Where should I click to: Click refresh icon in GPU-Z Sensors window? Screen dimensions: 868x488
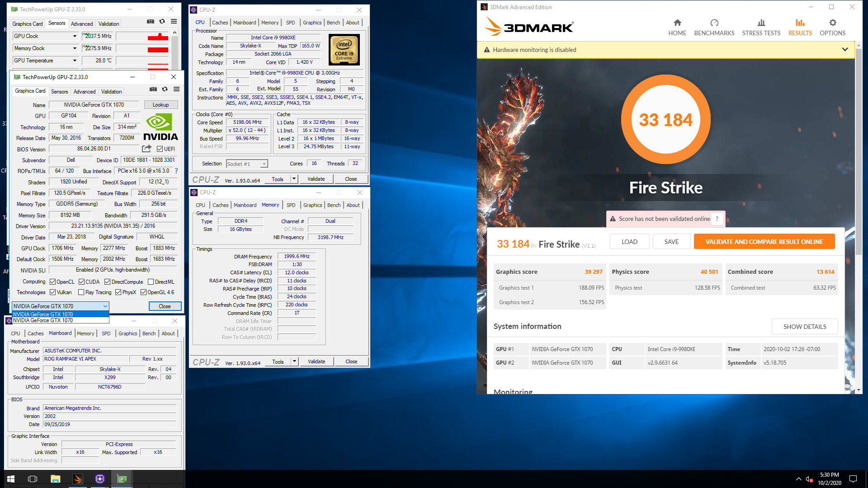click(162, 22)
